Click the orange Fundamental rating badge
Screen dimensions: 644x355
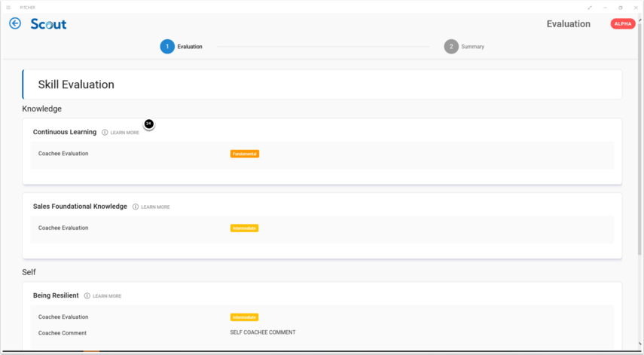245,154
